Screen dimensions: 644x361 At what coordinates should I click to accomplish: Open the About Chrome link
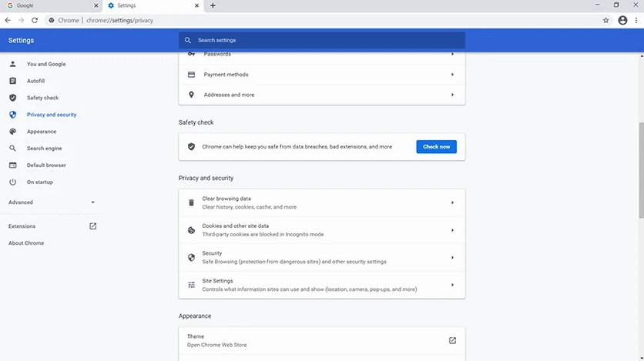[x=26, y=243]
